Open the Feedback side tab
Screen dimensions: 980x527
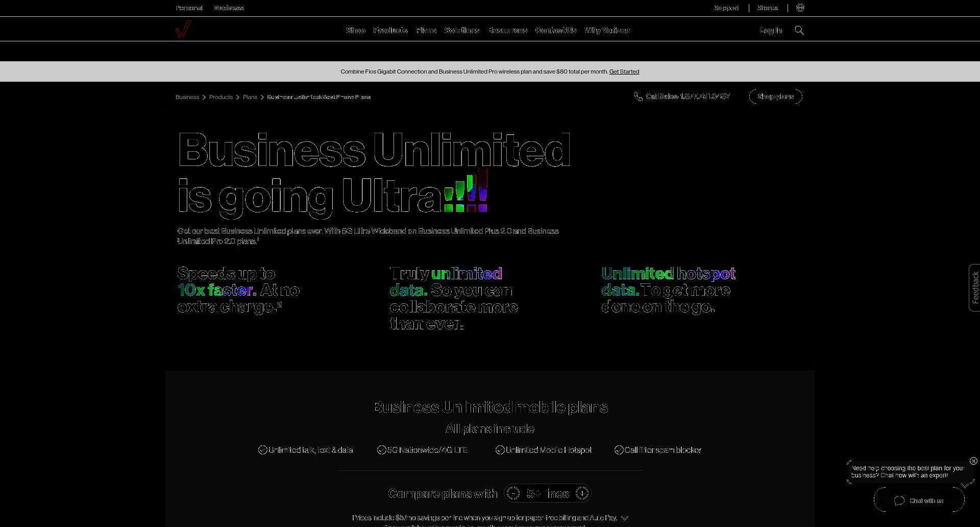tap(974, 288)
